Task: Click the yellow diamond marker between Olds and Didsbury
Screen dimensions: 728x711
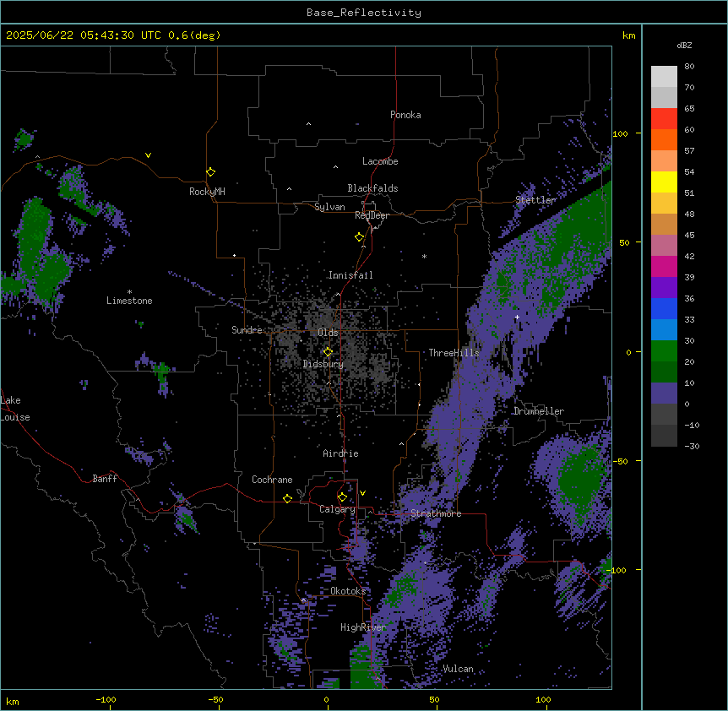Action: (328, 352)
